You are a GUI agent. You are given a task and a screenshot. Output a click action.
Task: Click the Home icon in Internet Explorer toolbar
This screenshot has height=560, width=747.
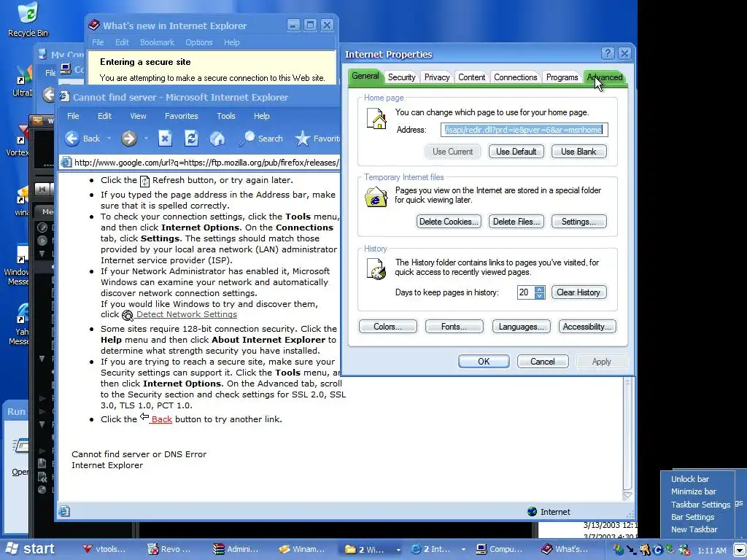[x=217, y=139]
